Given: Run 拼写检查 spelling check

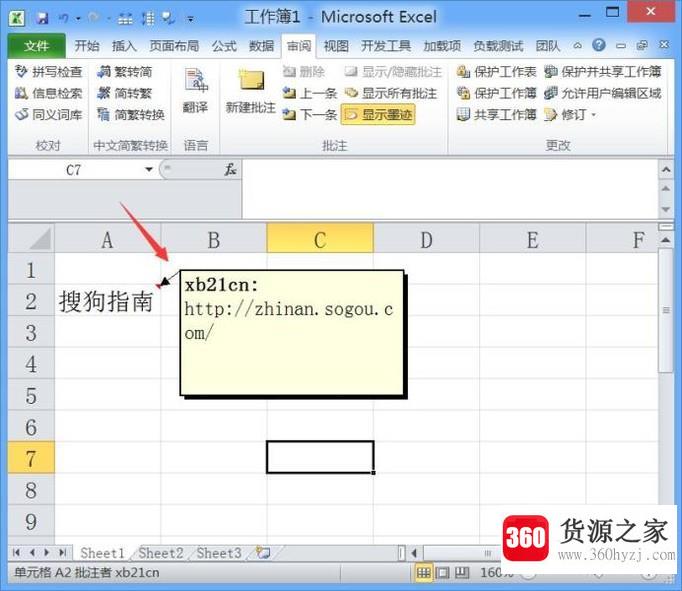Looking at the screenshot, I should [48, 72].
